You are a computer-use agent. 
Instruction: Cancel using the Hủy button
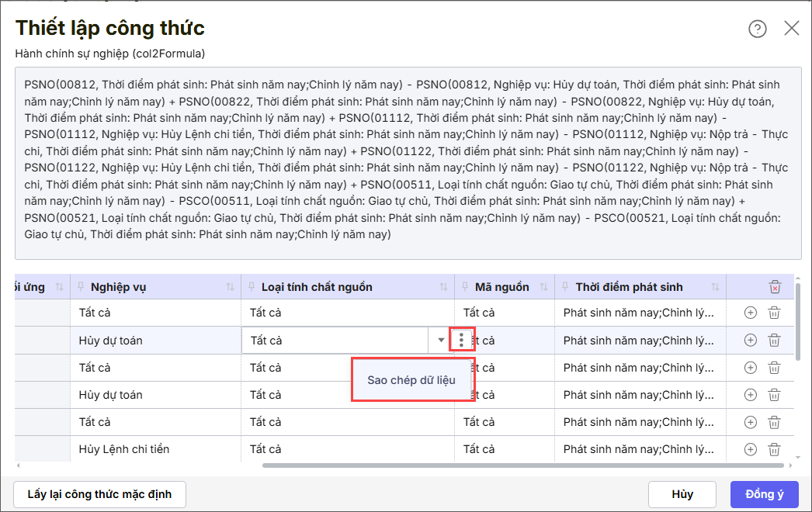coord(682,494)
